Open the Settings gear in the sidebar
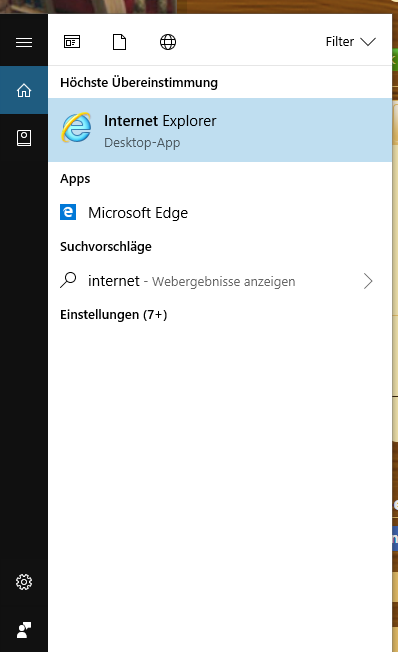Screen dimensions: 398x652 pyautogui.click(x=24, y=582)
